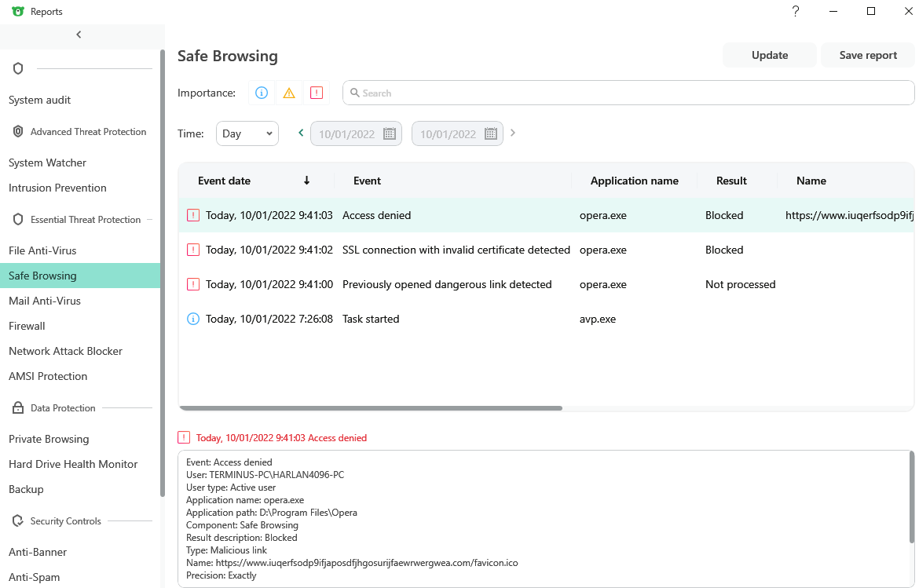This screenshot has height=588, width=919.
Task: Open the File Anti-Virus report
Action: click(42, 250)
